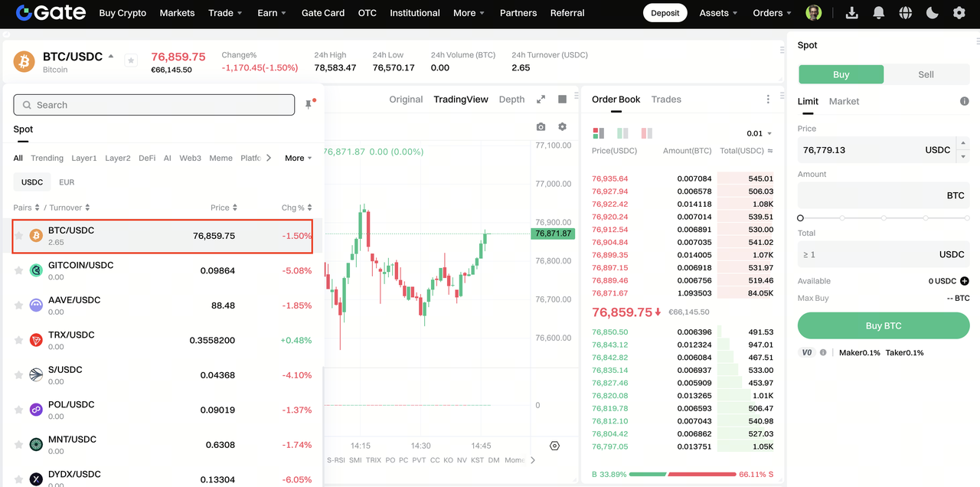The image size is (980, 487).
Task: Open the settings gear in top bar
Action: pyautogui.click(x=959, y=13)
